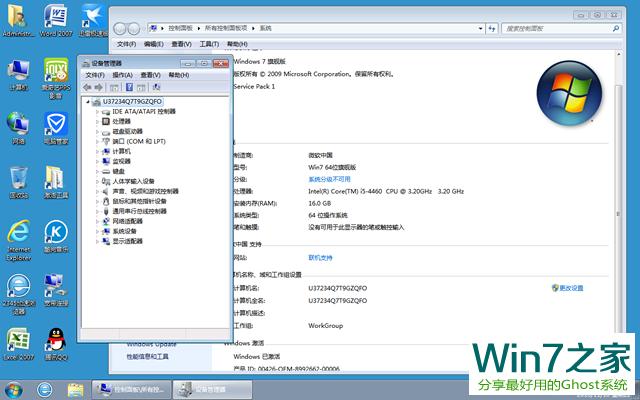Launch the Tencent QQ penguin shortcut
This screenshot has width=640, height=400.
tap(56, 344)
